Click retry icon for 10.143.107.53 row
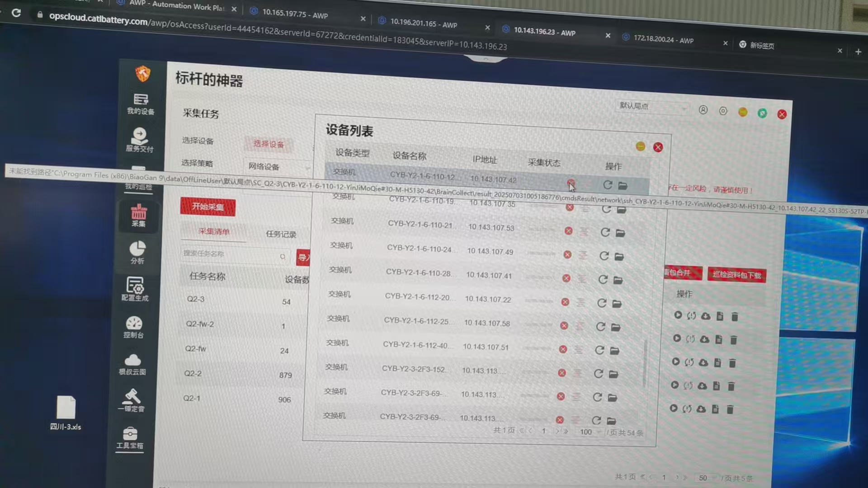Screen dimensions: 868x488 (x=605, y=232)
